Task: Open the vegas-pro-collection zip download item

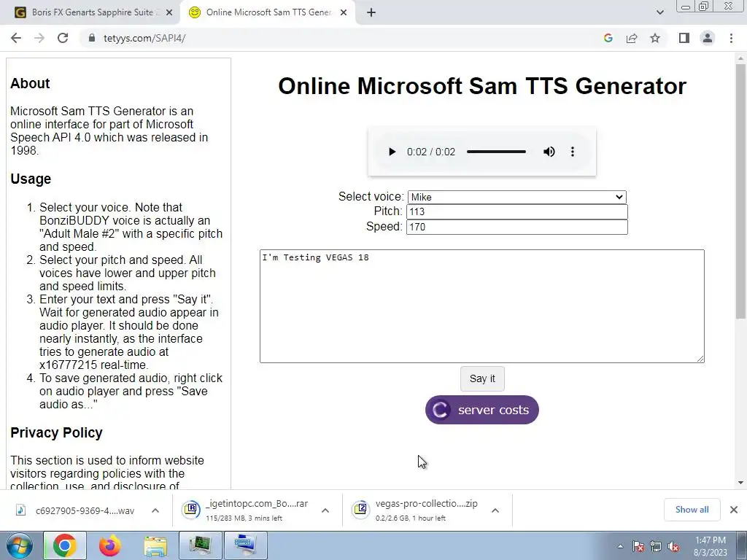Action: click(x=414, y=510)
